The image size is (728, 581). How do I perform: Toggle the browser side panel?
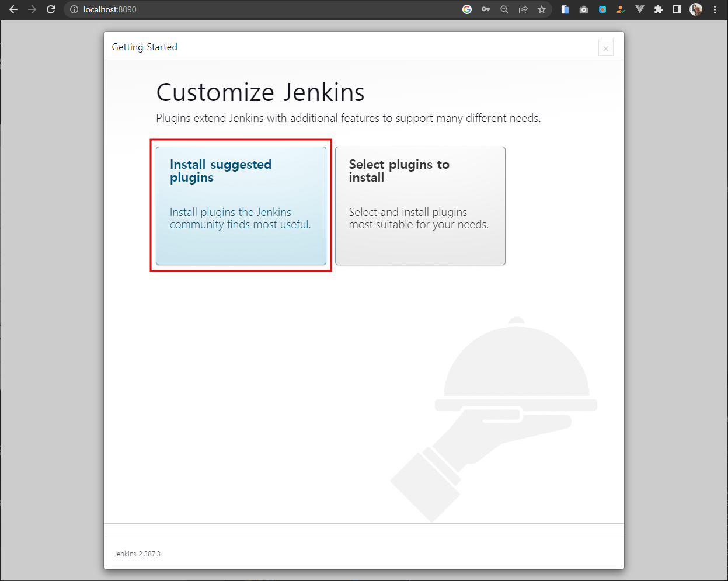[x=677, y=9]
